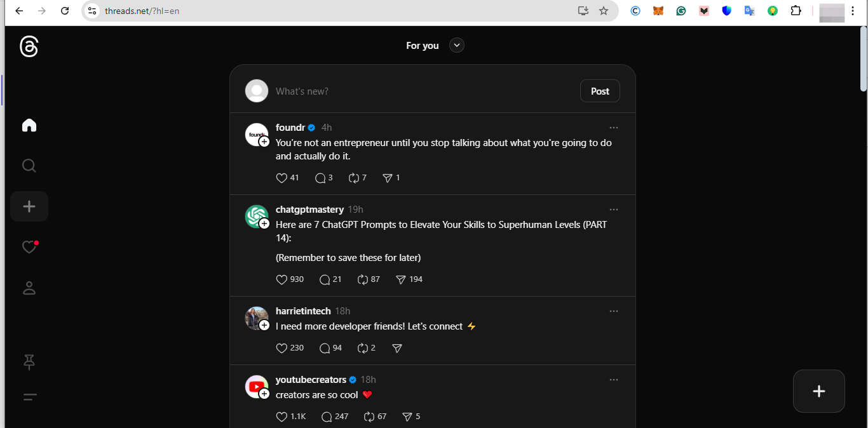Select the Pinned columns icon in sidebar

pos(29,362)
